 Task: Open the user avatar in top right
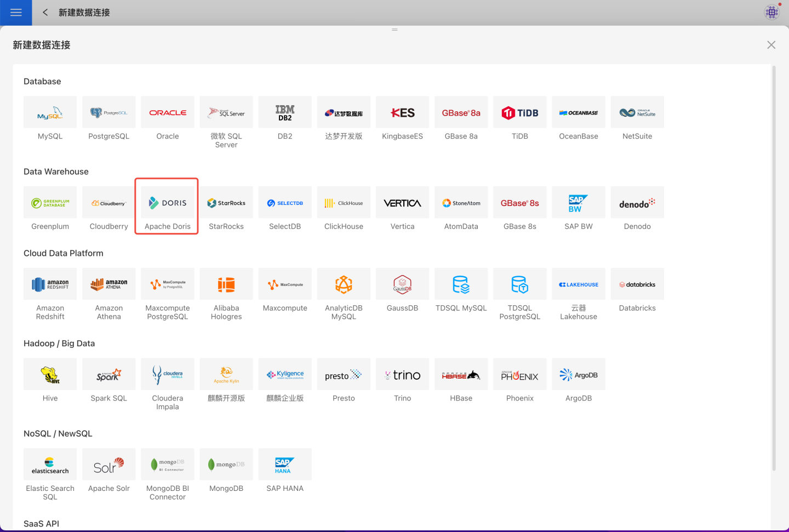pos(771,12)
